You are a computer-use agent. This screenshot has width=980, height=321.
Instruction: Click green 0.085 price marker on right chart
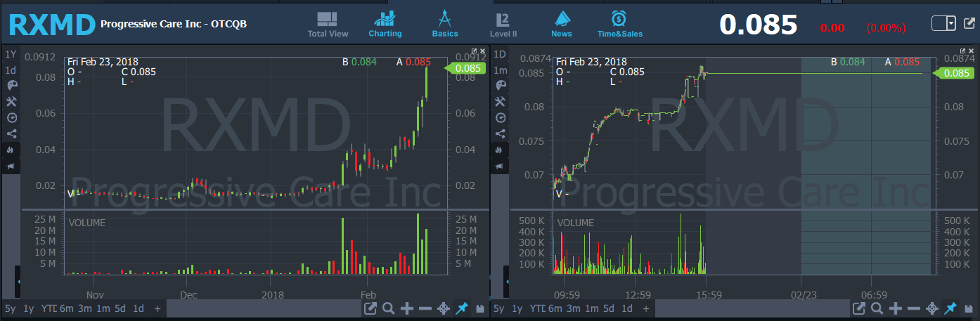coord(953,73)
